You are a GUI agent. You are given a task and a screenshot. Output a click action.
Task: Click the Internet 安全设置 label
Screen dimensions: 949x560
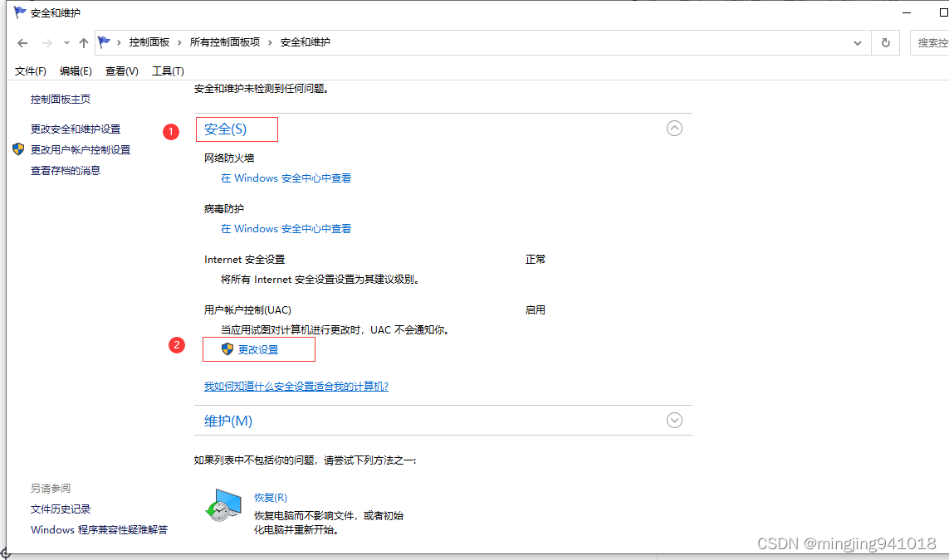244,260
